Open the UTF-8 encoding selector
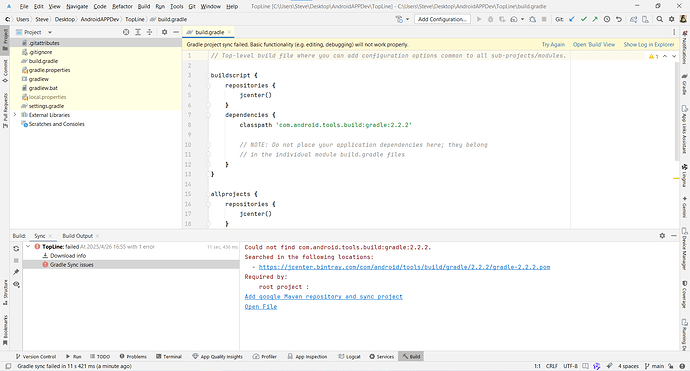The width and height of the screenshot is (690, 371). coord(570,366)
